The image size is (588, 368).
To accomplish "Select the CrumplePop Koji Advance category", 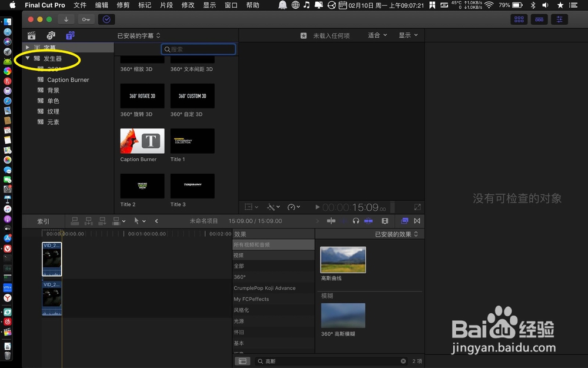I will click(273, 288).
